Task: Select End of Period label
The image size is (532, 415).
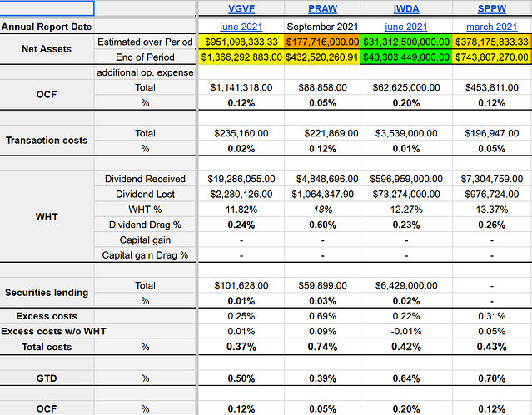Action: pos(145,57)
